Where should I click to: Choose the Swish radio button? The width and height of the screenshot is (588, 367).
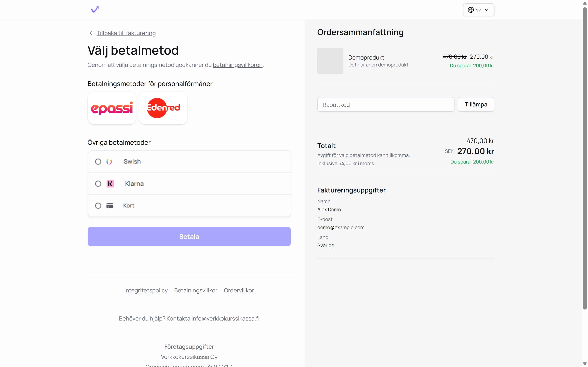98,162
